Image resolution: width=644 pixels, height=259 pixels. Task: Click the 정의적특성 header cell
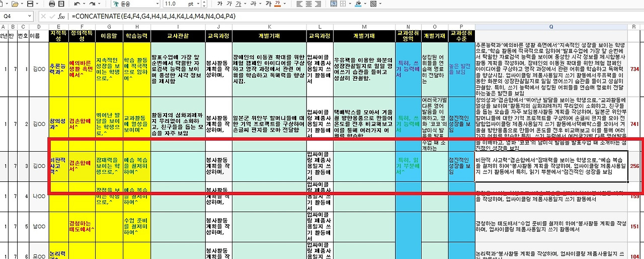point(82,36)
